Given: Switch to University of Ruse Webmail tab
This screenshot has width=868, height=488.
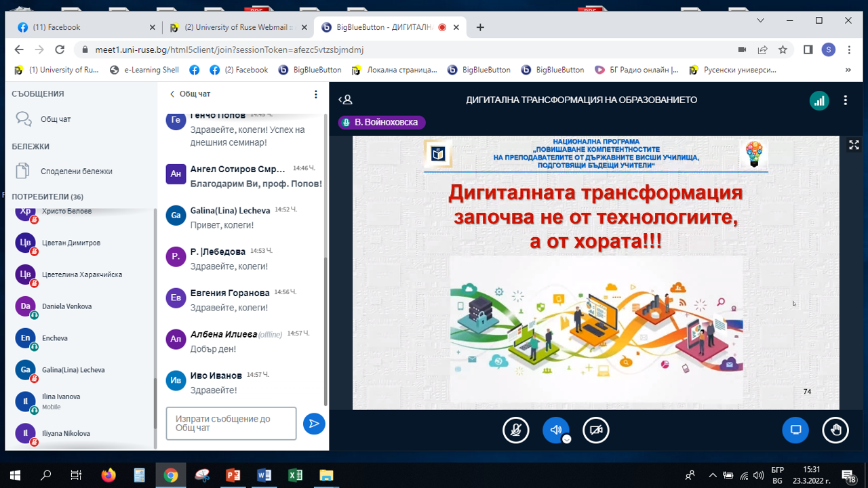Looking at the screenshot, I should point(237,28).
